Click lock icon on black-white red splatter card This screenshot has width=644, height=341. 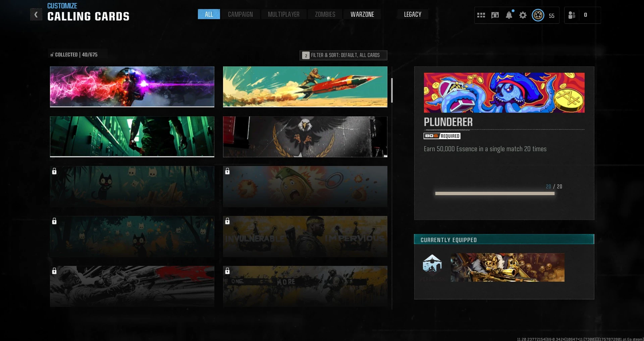[54, 271]
